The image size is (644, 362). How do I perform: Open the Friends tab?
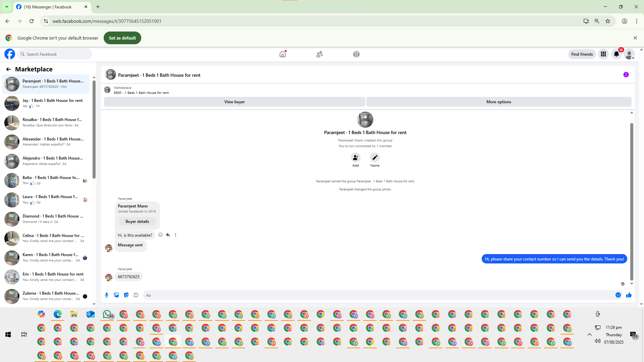(319, 54)
